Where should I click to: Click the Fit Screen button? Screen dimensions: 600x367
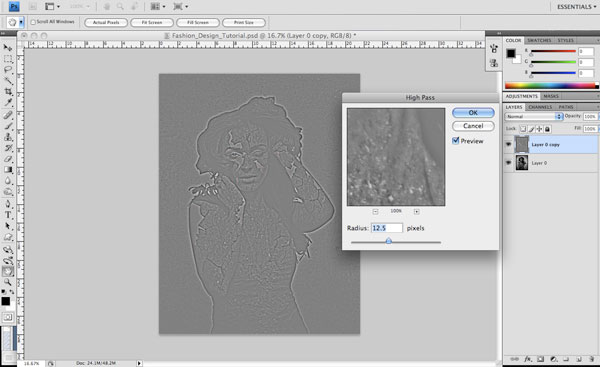click(x=152, y=23)
